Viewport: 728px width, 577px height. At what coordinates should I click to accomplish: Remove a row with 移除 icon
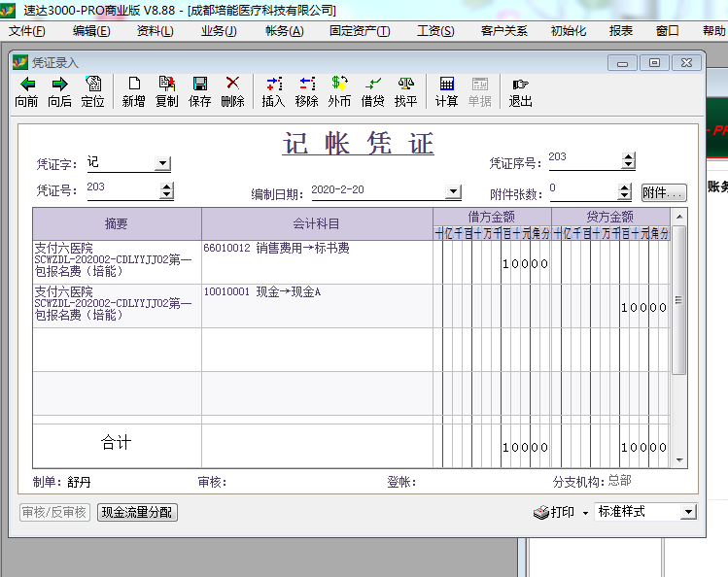coord(307,84)
